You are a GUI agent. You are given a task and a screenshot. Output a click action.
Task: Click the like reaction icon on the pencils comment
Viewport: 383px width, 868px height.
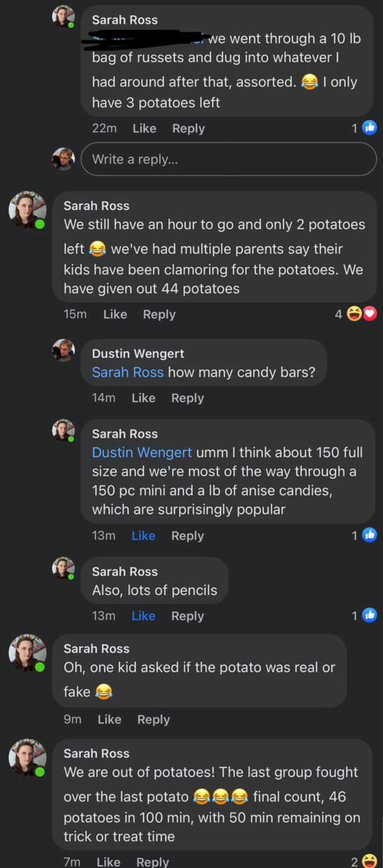[x=369, y=615]
